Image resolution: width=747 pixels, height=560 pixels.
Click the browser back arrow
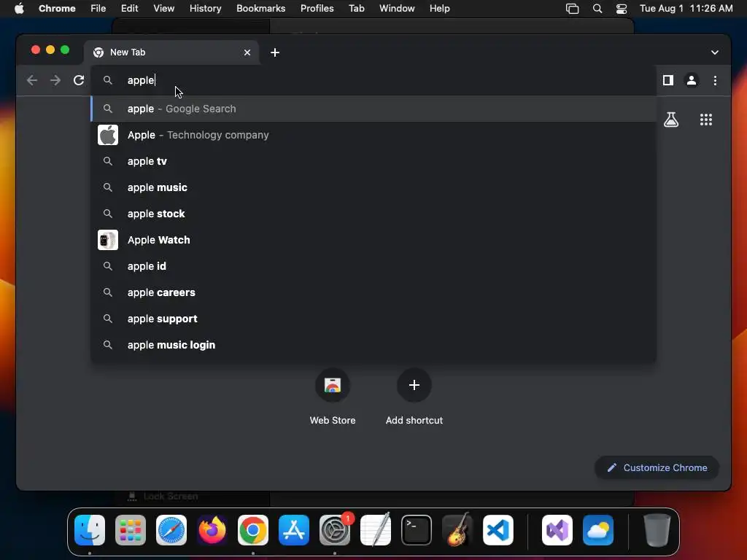(x=32, y=80)
